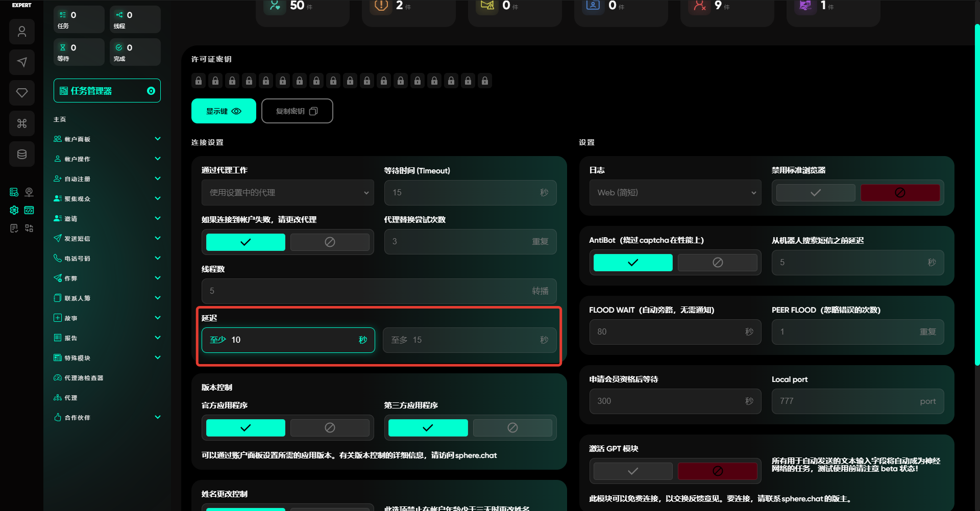Click the 显示键 show key button
980x511 pixels.
point(224,111)
